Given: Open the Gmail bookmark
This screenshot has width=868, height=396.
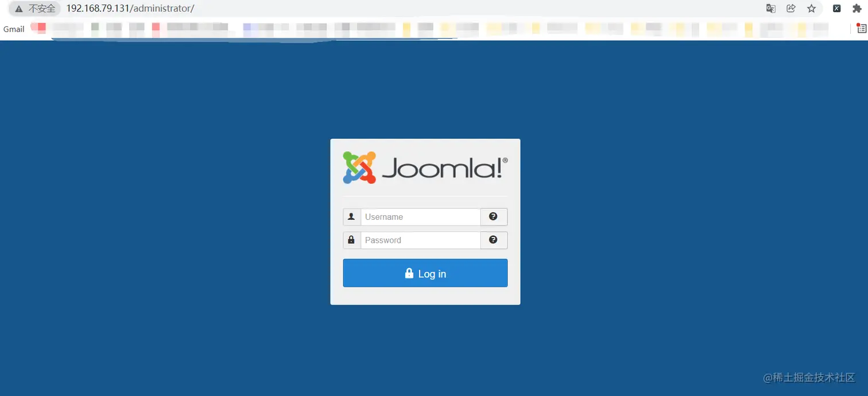Looking at the screenshot, I should [x=14, y=29].
